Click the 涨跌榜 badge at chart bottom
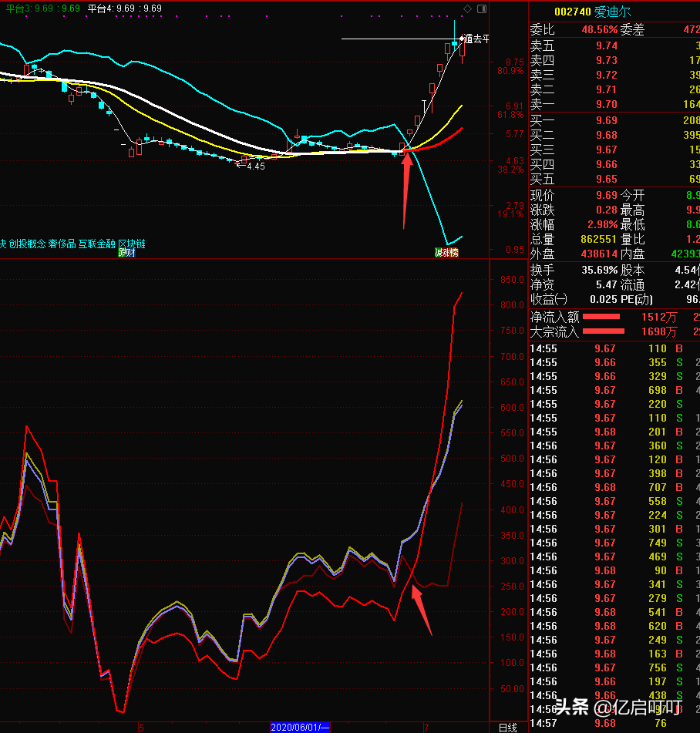The width and height of the screenshot is (700, 733). click(446, 253)
